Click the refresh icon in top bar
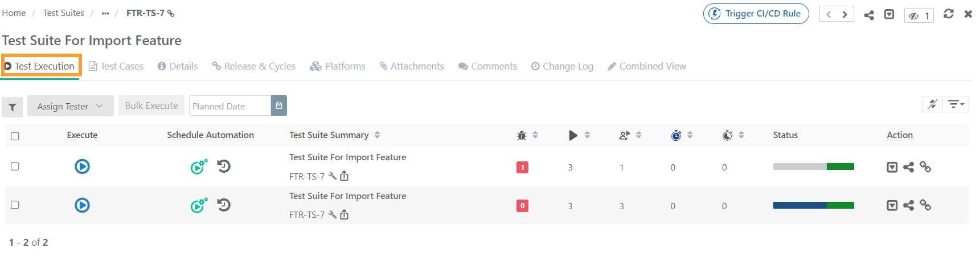Image resolution: width=980 pixels, height=260 pixels. (948, 14)
